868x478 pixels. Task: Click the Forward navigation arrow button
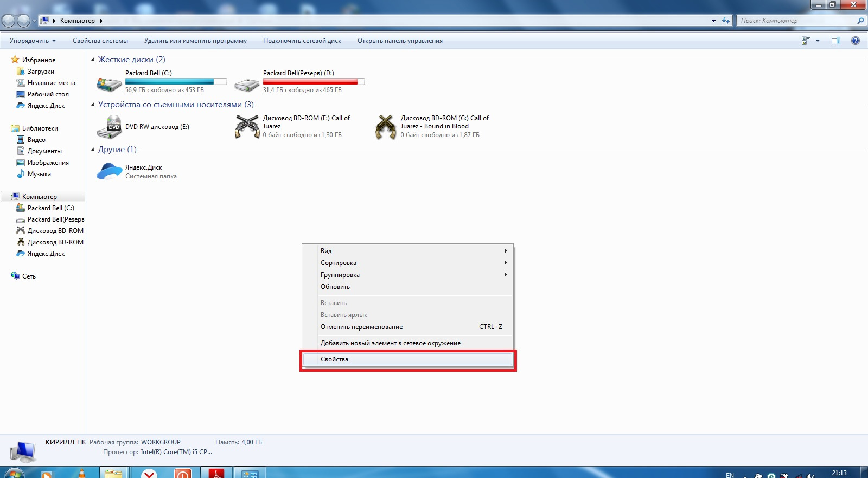pos(23,21)
